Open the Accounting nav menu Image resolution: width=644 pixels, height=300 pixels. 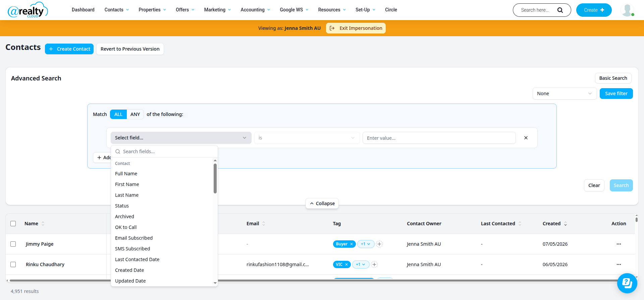point(255,10)
